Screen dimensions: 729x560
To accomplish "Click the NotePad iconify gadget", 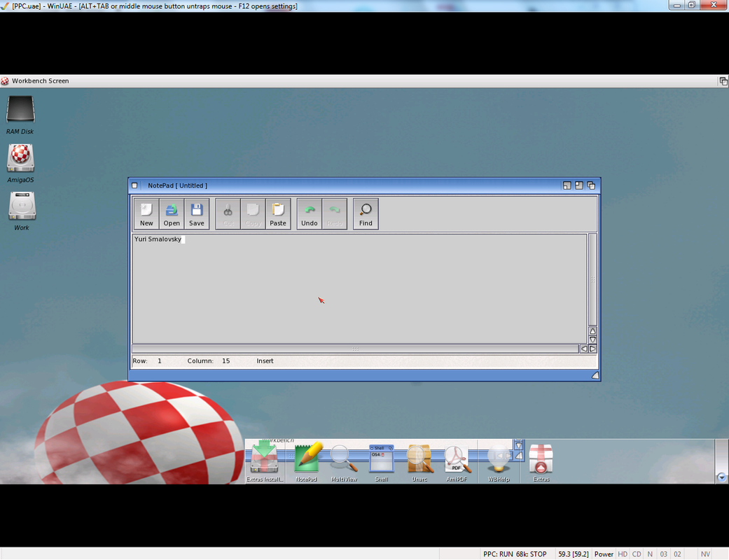I will coord(567,185).
